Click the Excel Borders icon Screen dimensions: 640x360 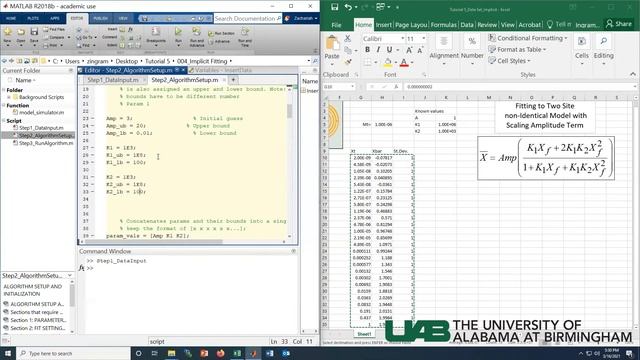pyautogui.click(x=368, y=62)
